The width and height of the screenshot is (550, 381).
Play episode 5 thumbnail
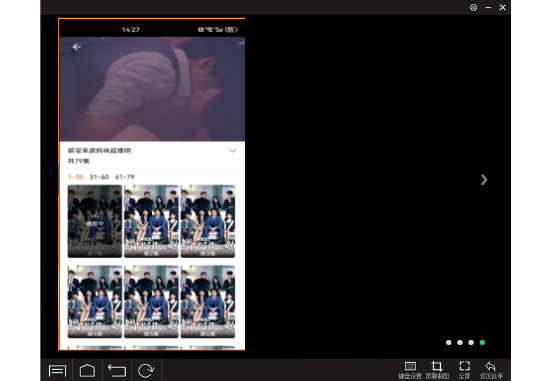point(151,302)
